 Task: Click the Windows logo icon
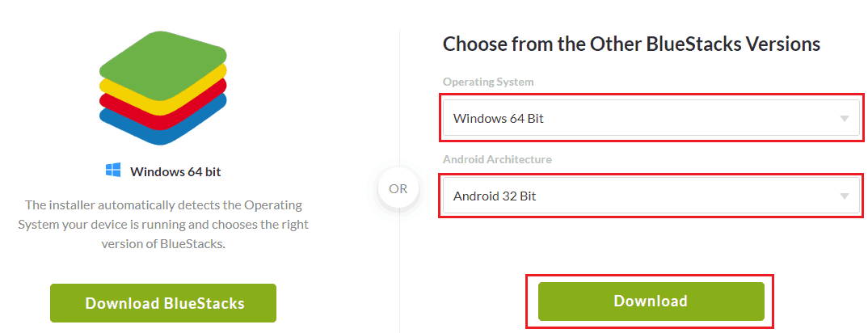[113, 171]
